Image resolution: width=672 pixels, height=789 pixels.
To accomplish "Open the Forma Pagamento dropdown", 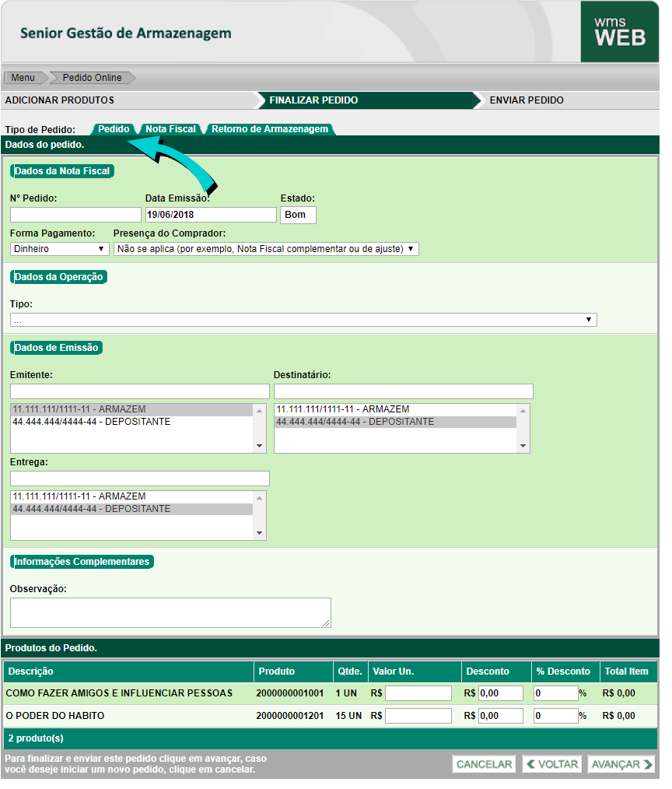I will point(59,248).
